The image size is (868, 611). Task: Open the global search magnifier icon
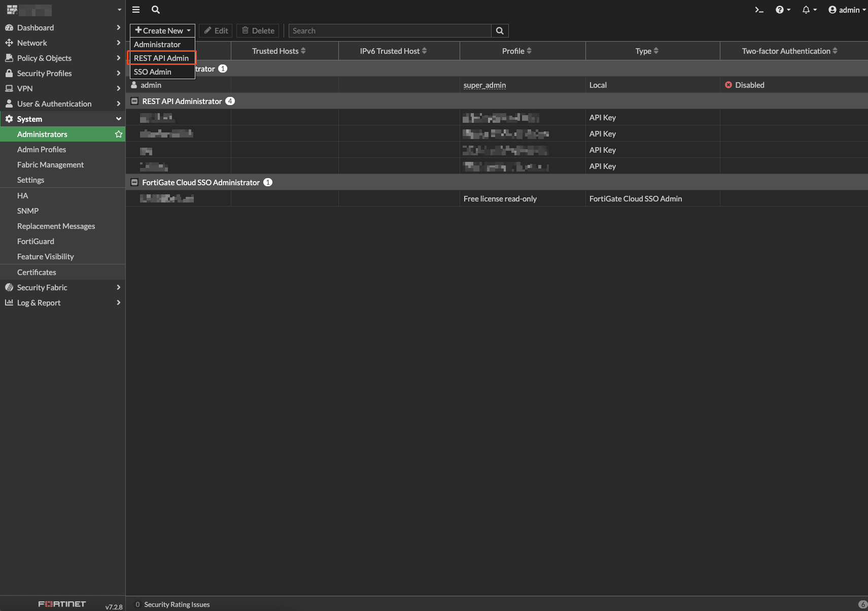coord(155,10)
